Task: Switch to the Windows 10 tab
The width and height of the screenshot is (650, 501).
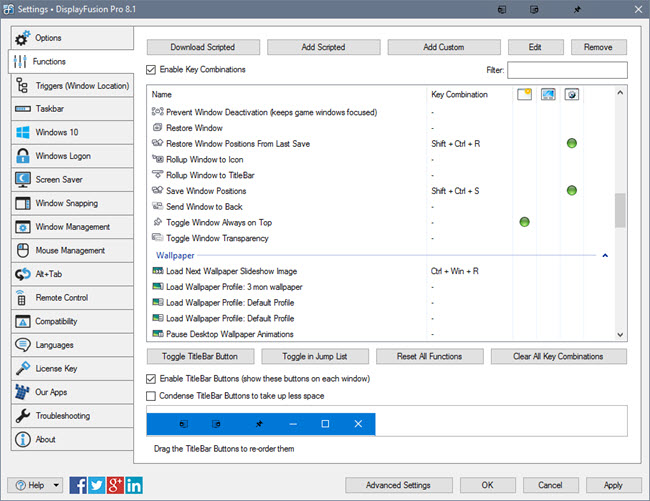Action: pos(72,133)
